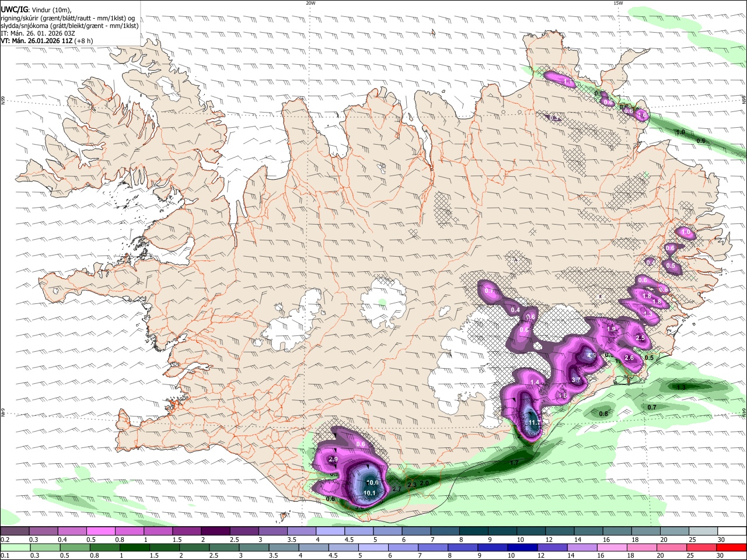Click the '0.1' label on the rain scale
Screen dimensions: 747x560
(x=5, y=555)
